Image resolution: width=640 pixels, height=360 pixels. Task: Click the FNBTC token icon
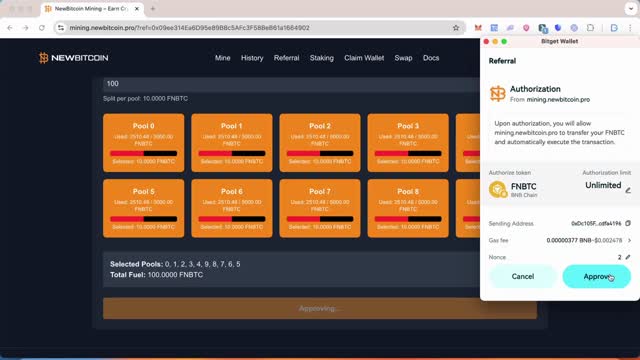498,189
